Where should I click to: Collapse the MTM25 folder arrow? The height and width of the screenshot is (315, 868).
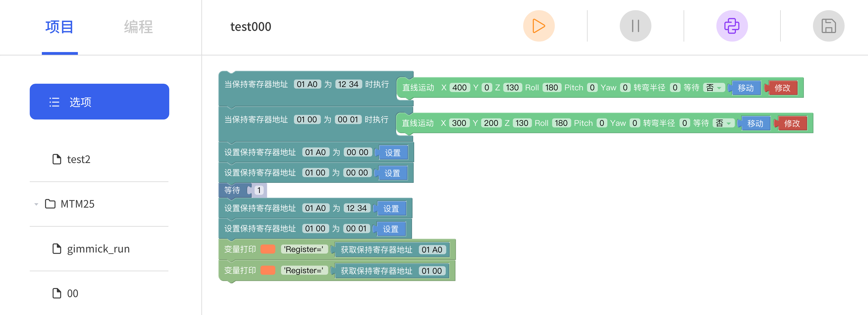click(x=36, y=204)
